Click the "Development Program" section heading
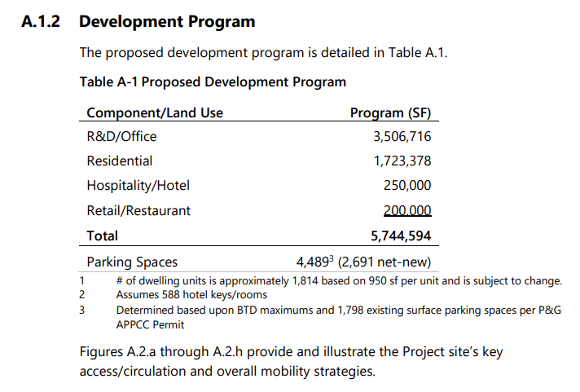The image size is (580, 392). click(167, 22)
